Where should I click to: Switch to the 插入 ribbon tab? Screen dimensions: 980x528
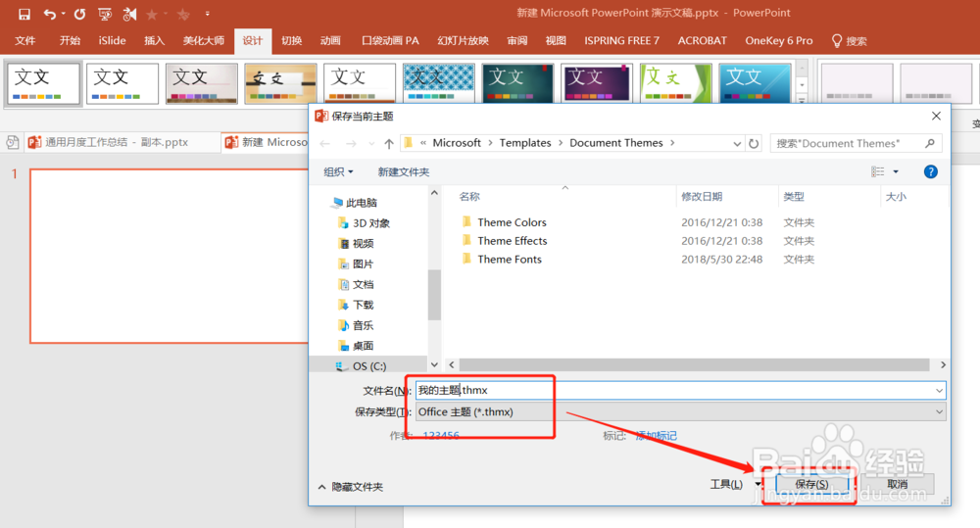155,40
